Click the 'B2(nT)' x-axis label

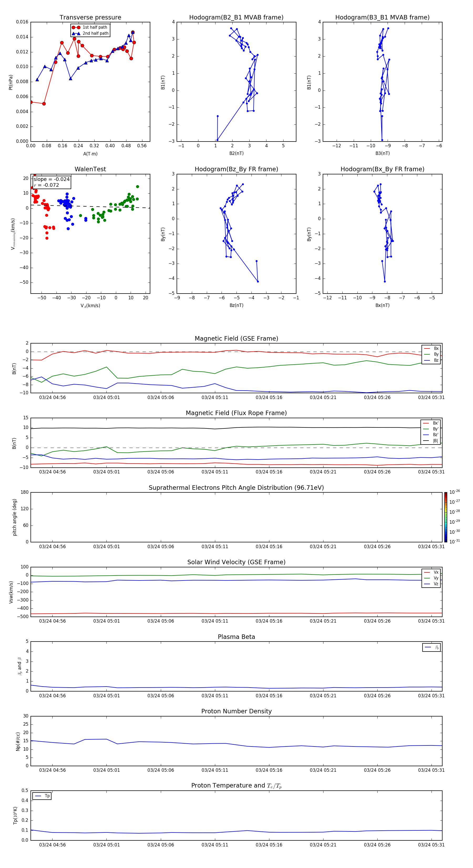pos(236,153)
